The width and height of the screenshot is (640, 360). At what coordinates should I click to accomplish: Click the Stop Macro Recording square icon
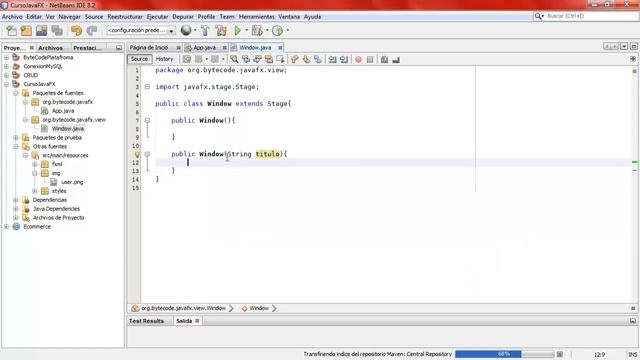370,60
